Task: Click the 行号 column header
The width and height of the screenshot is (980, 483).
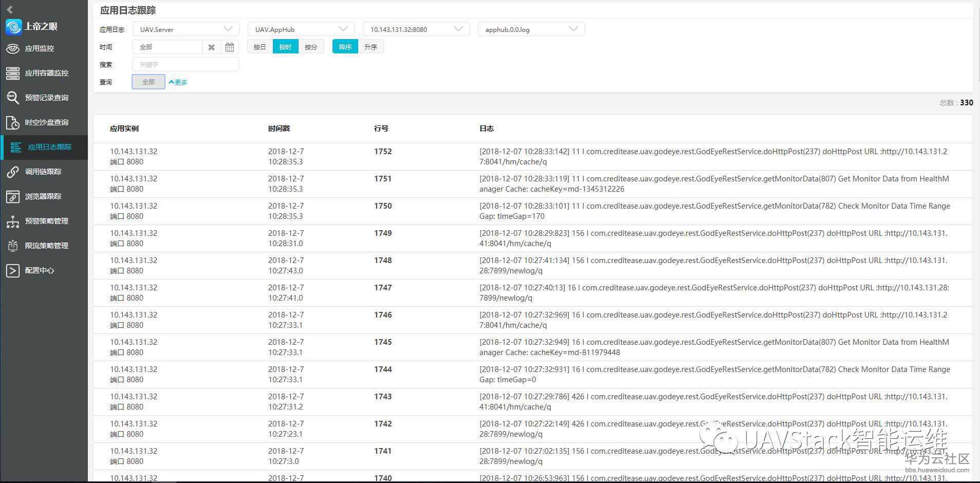Action: point(381,128)
